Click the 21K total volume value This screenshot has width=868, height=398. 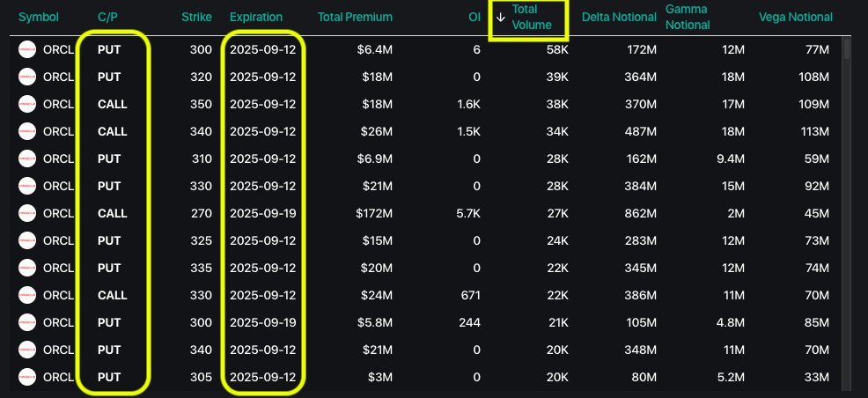[558, 323]
